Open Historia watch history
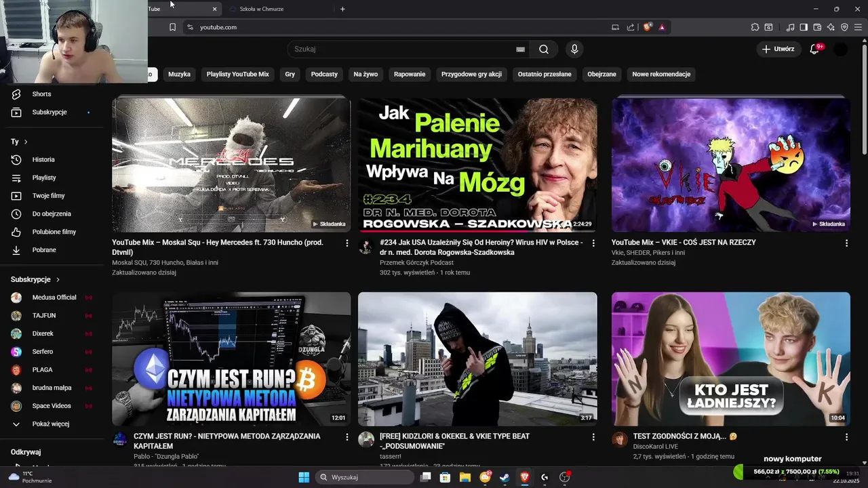The width and height of the screenshot is (868, 488). [43, 159]
